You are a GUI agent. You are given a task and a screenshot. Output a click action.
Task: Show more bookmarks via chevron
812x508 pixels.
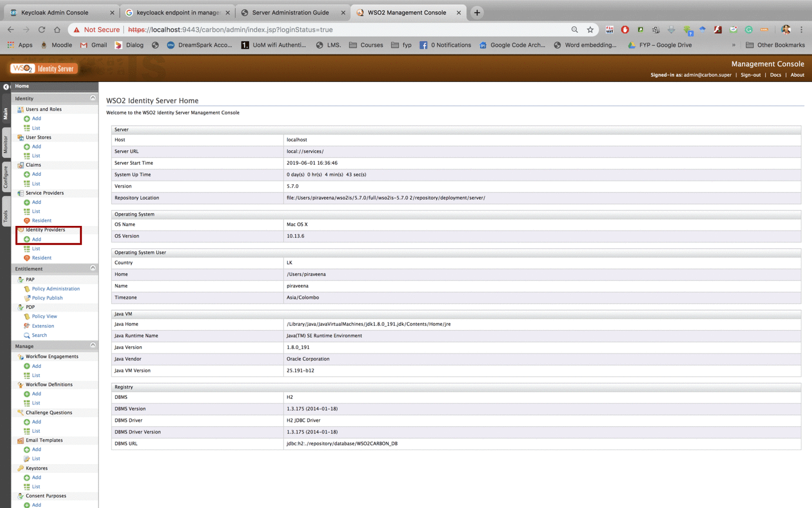pyautogui.click(x=734, y=45)
